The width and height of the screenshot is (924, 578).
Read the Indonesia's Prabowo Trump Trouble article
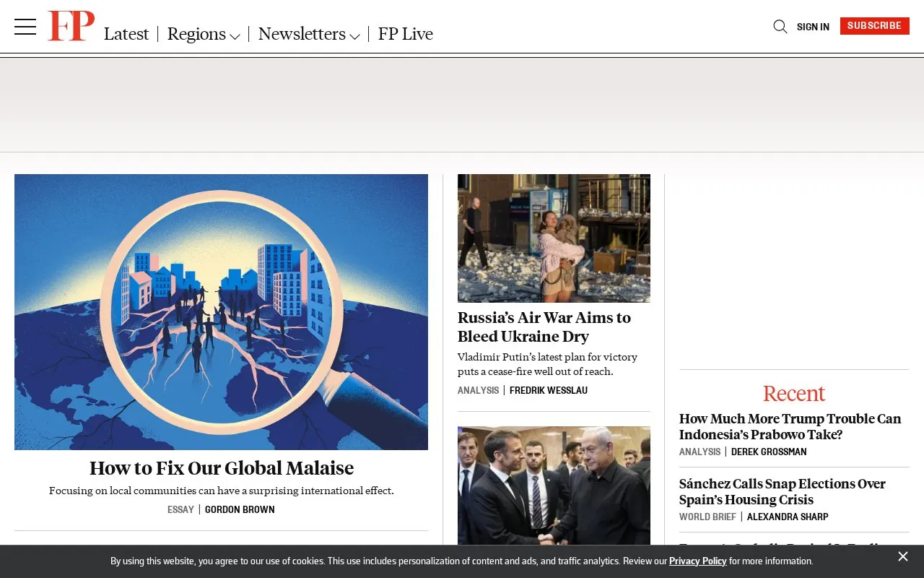pyautogui.click(x=790, y=426)
